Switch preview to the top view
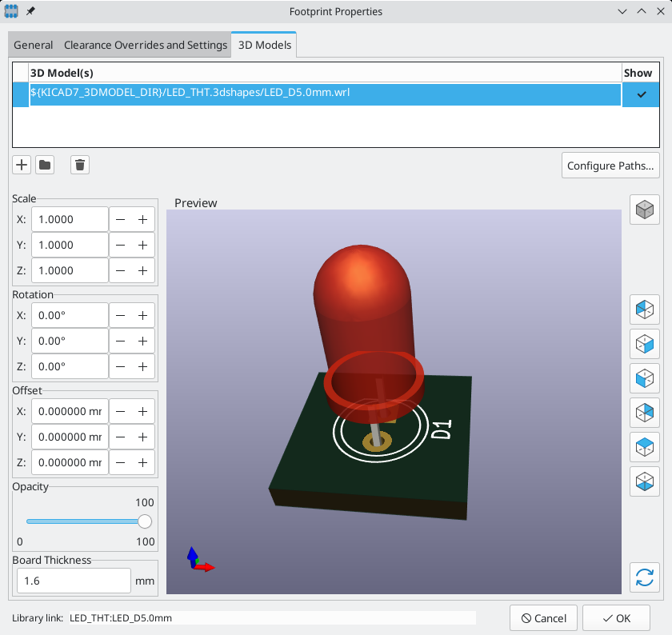 (645, 447)
